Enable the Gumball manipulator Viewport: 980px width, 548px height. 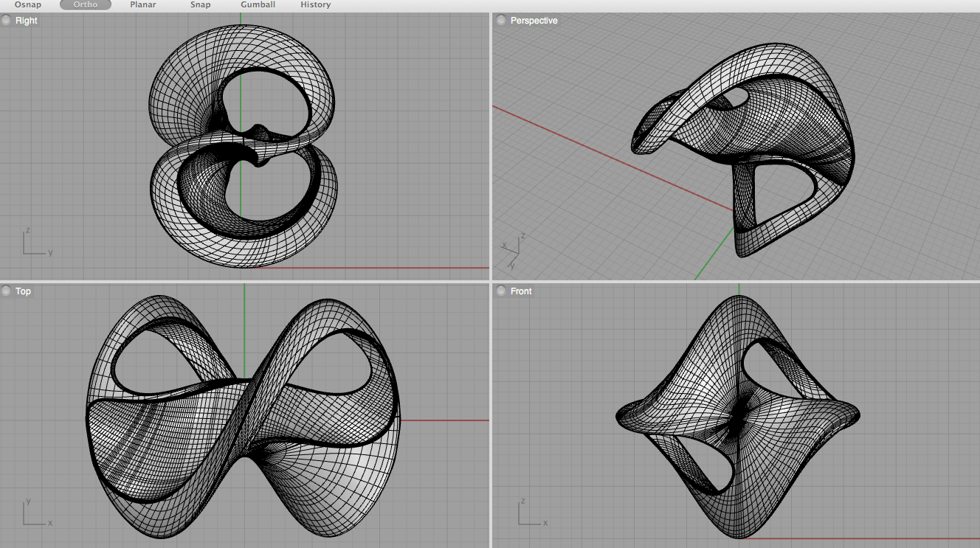point(258,4)
